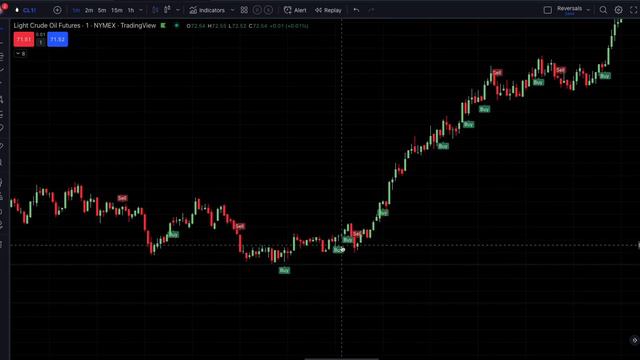Open the CL1! symbol search
The height and width of the screenshot is (360, 640).
[x=29, y=10]
